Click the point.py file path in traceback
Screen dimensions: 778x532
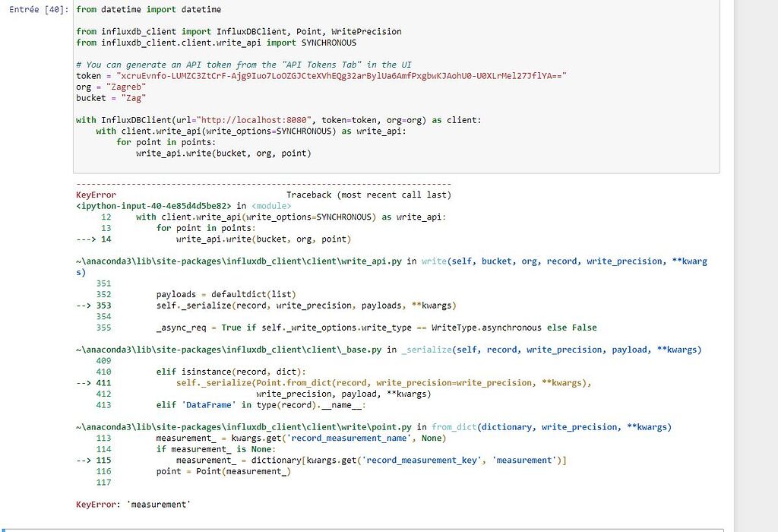click(x=244, y=427)
